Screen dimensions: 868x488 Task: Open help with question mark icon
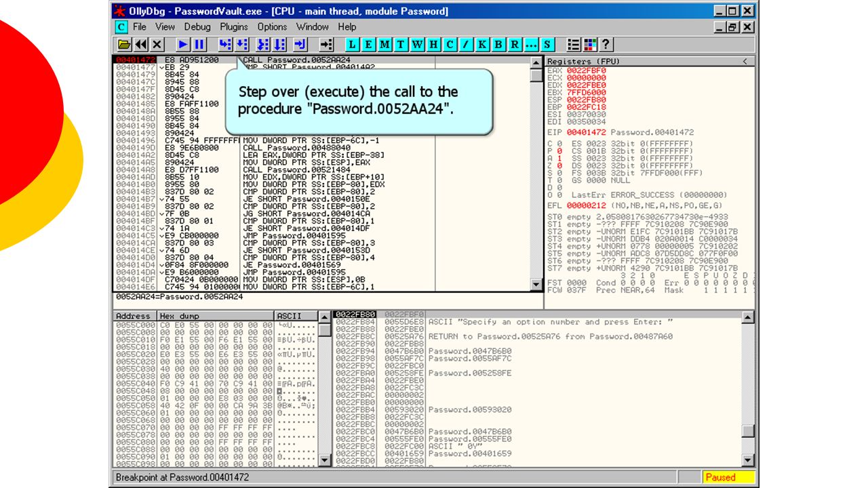coord(606,45)
